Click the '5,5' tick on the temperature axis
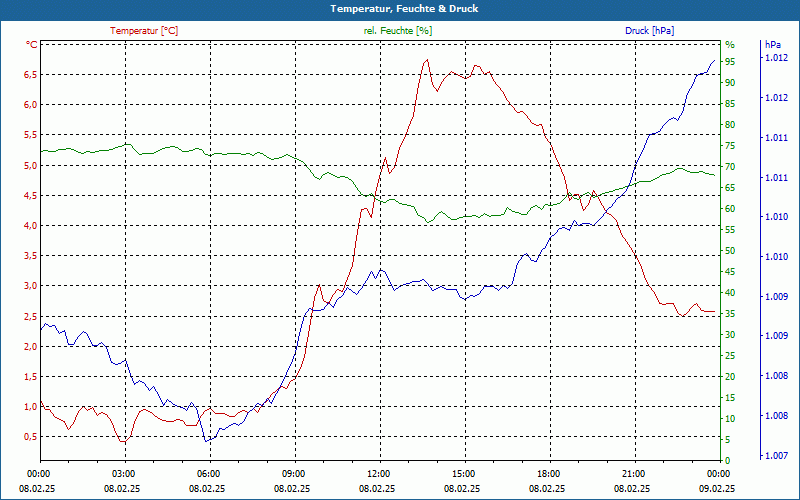 pos(31,135)
